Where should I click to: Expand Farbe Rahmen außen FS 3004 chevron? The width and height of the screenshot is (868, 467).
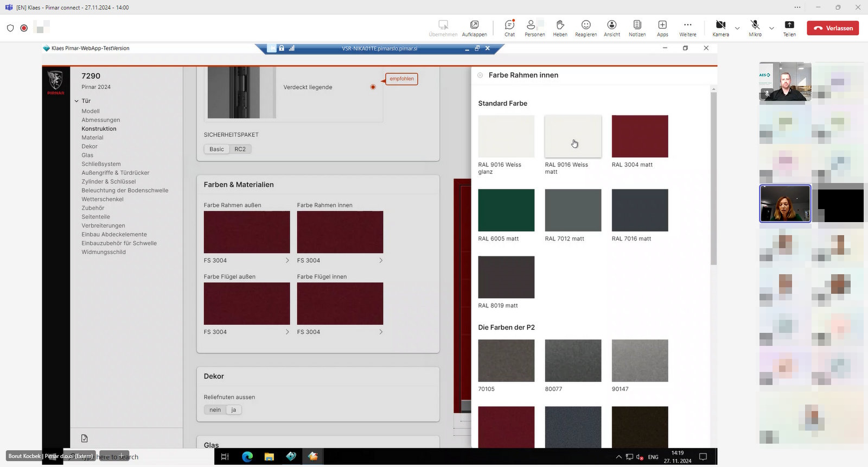click(287, 261)
